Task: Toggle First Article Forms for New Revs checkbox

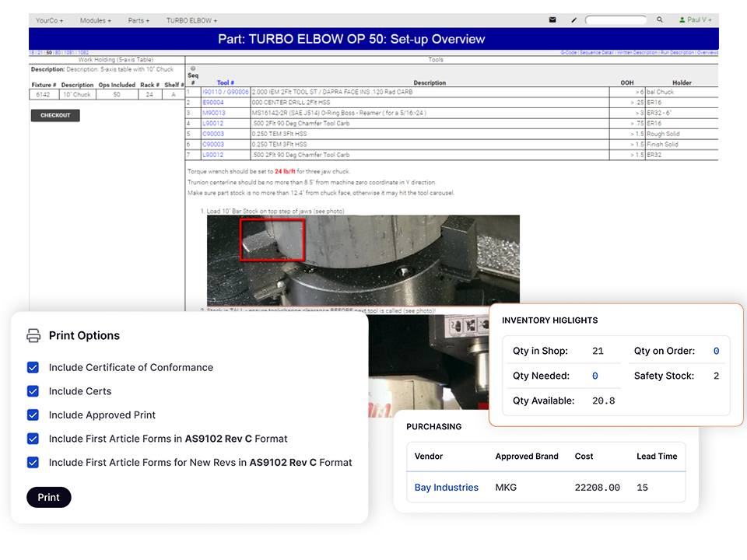Action: tap(33, 462)
